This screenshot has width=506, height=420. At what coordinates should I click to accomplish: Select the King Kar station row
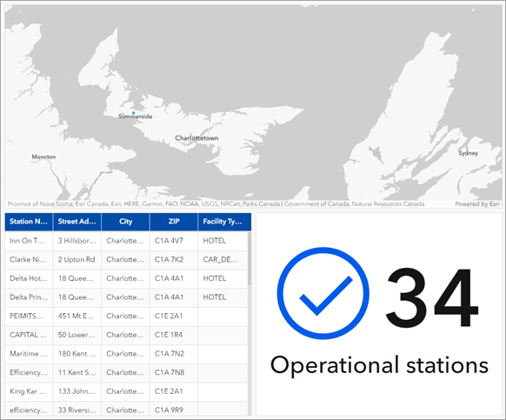pos(126,391)
